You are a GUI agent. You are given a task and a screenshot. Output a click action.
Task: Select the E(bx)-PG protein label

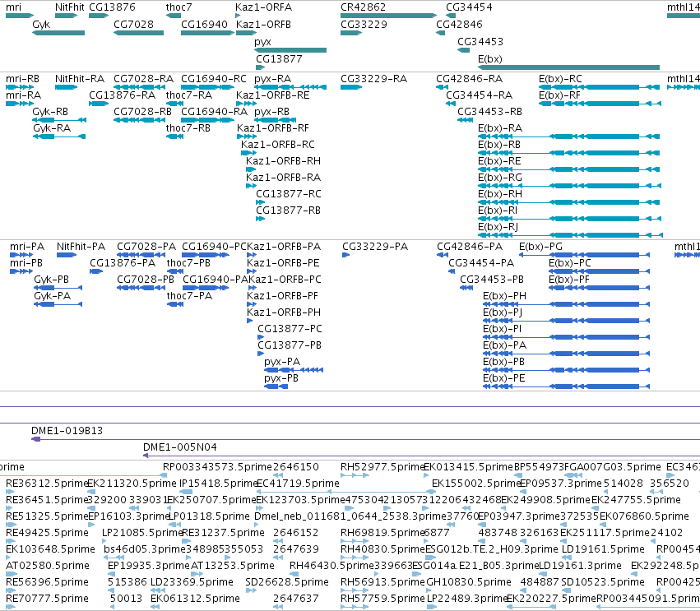[540, 247]
